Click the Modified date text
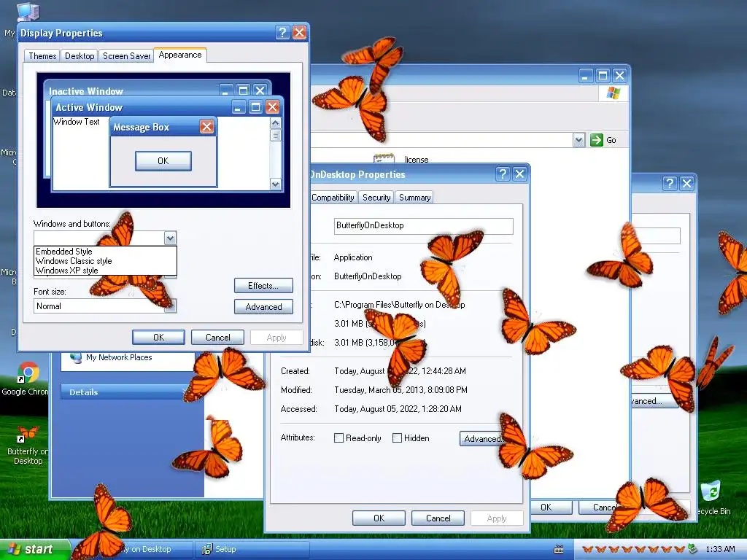This screenshot has height=560, width=747. 400,390
